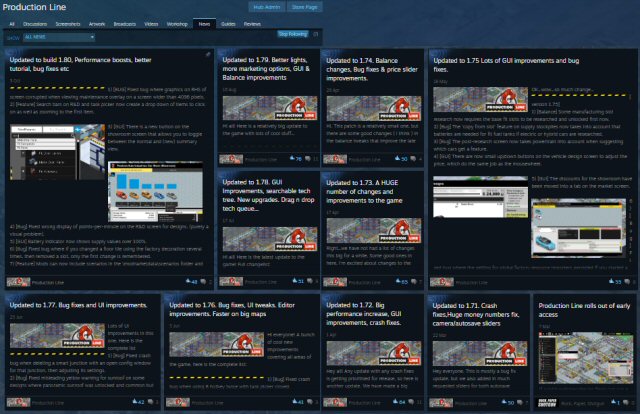Open the 'Updated to 1.77' post title

point(78,305)
